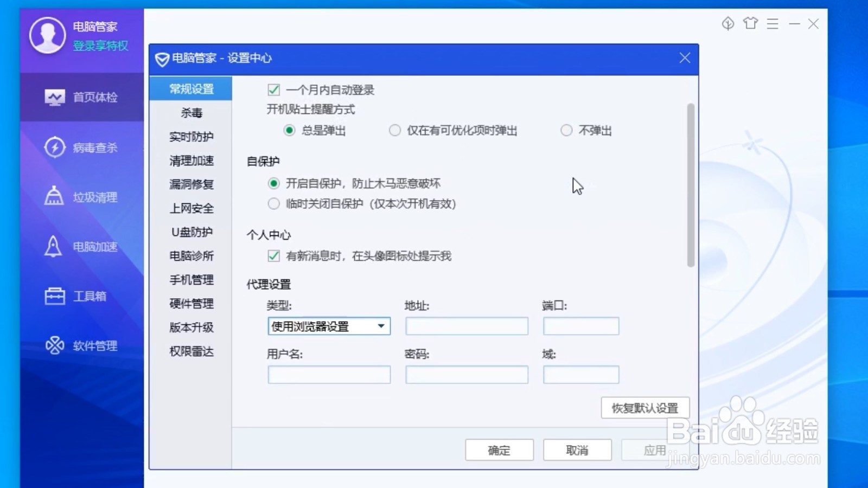Toggle 有新消息时在头像图标处提示我 checkbox
Screen dimensions: 868x488
273,256
